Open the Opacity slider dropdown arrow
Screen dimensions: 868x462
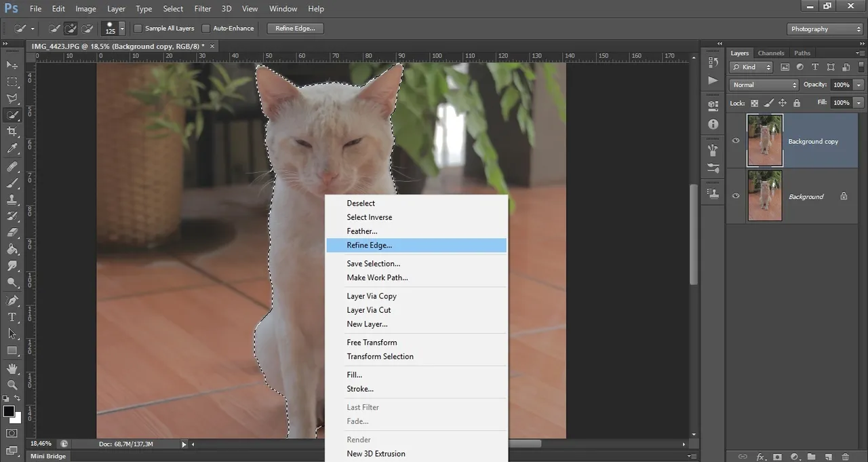pos(859,85)
